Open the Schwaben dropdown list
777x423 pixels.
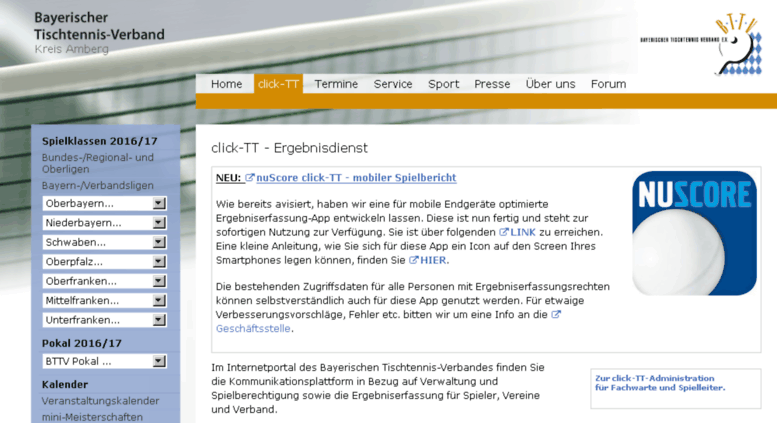pyautogui.click(x=105, y=242)
